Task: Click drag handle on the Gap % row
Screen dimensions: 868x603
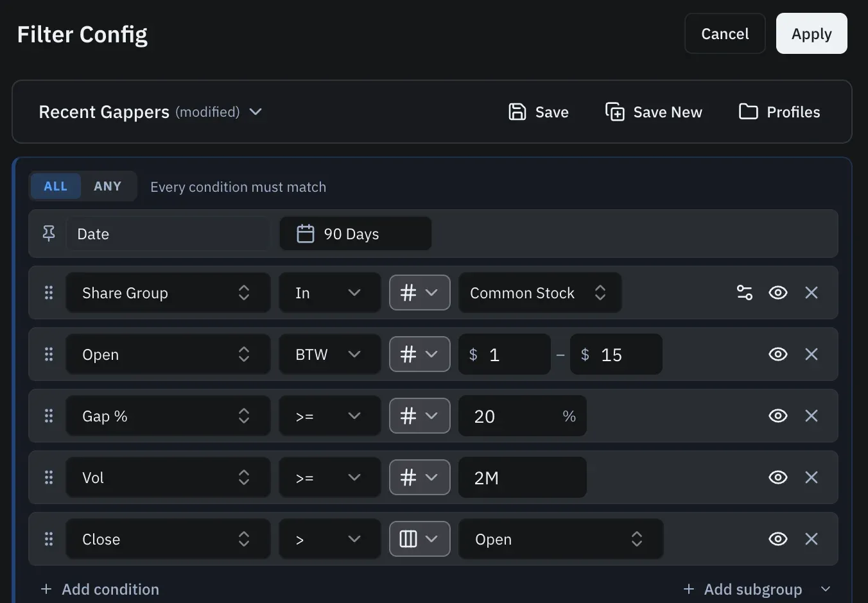Action: click(x=49, y=416)
